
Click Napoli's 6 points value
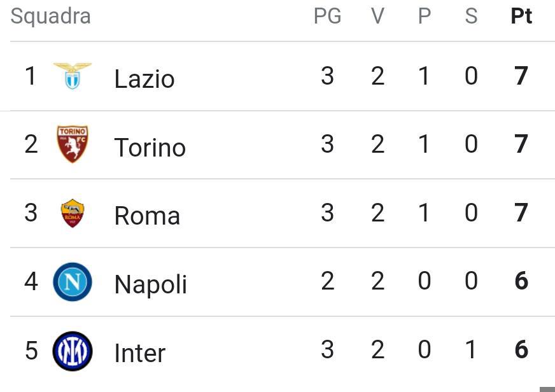[521, 281]
